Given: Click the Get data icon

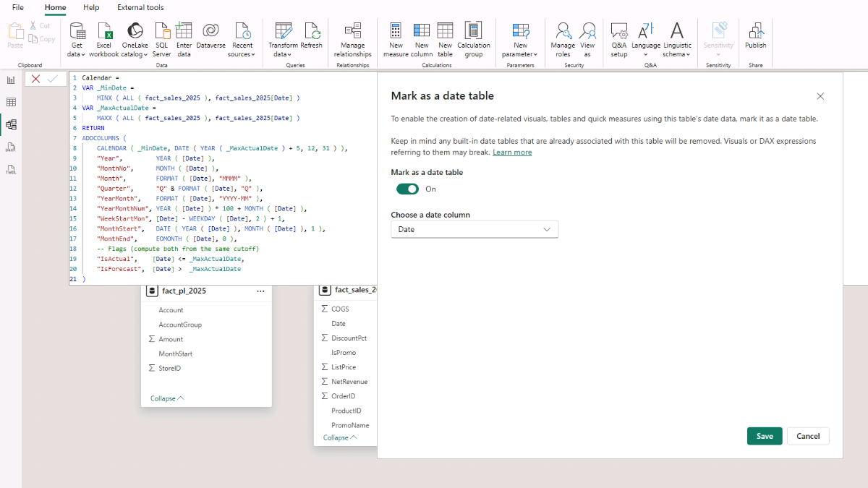Looking at the screenshot, I should [x=77, y=31].
